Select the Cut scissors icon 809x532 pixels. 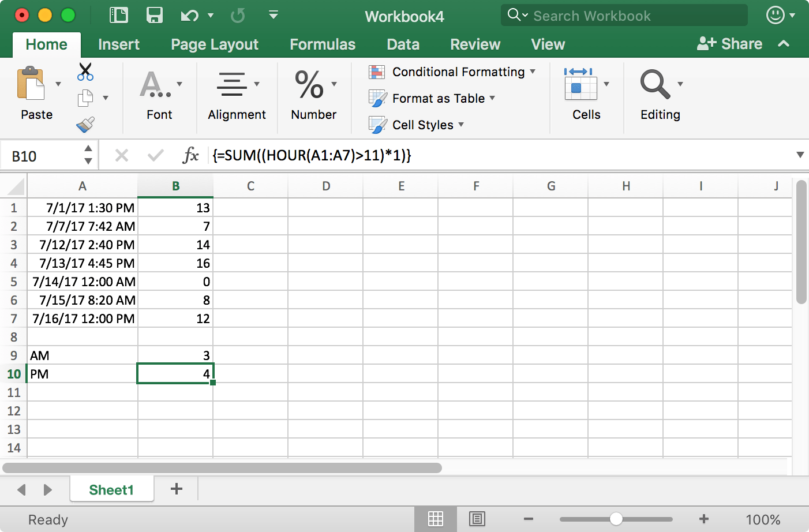85,72
